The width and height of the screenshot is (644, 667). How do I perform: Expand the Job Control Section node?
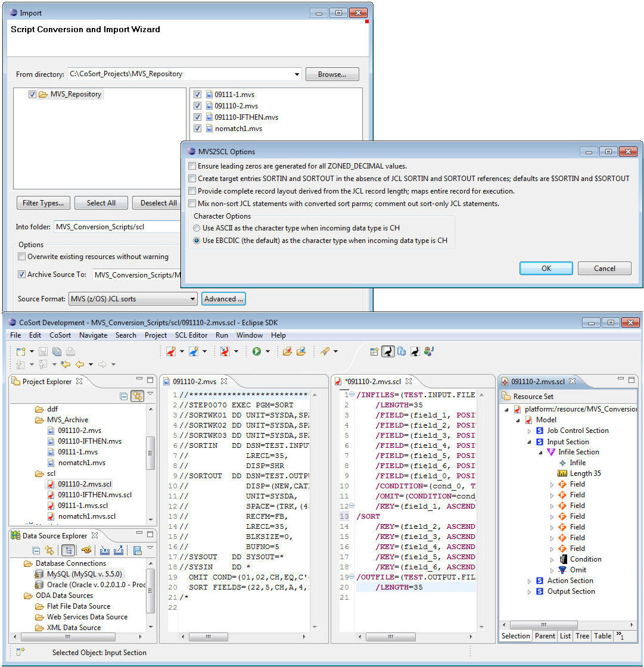(x=529, y=431)
